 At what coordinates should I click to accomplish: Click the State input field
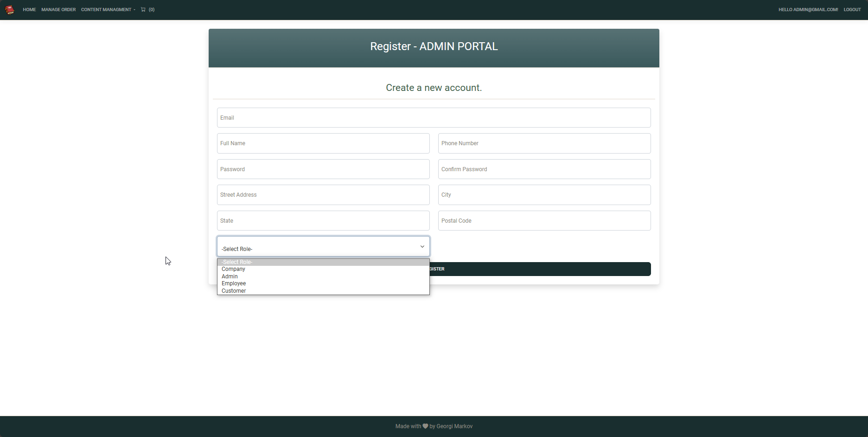(x=323, y=221)
